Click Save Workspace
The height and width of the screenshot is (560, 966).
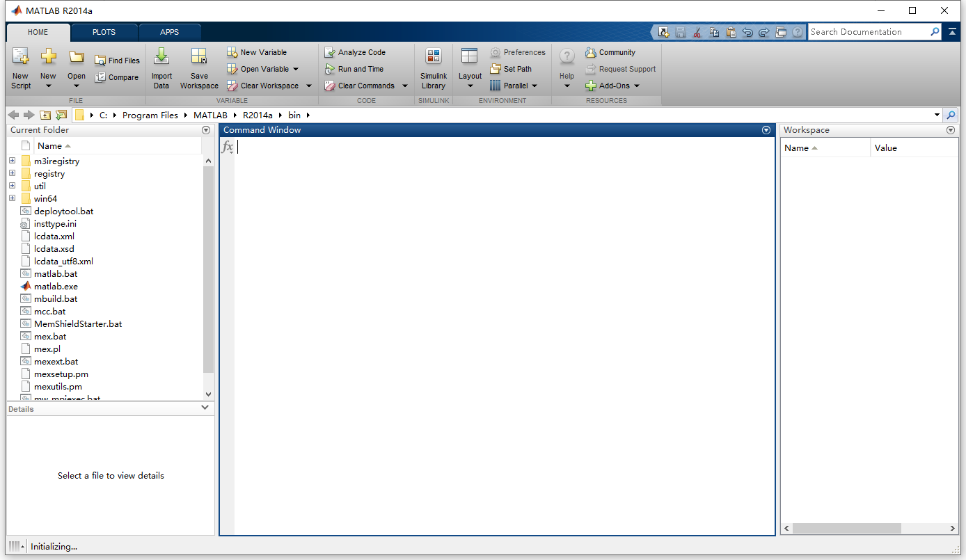point(199,68)
